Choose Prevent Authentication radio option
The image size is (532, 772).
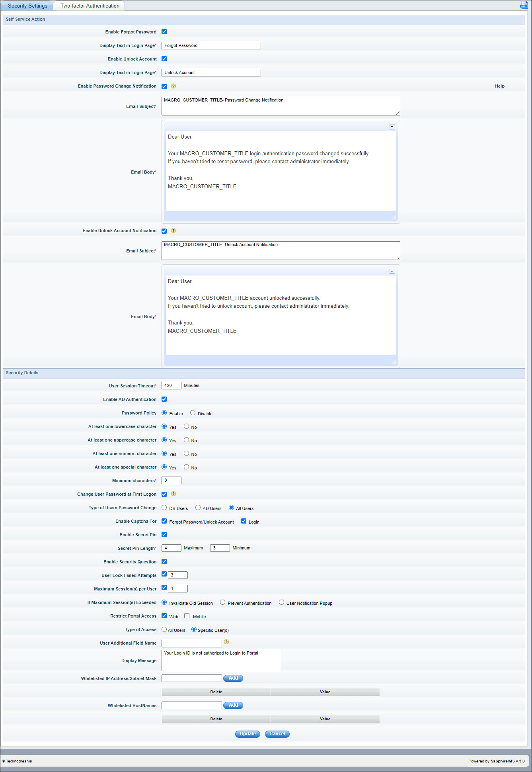coord(223,602)
